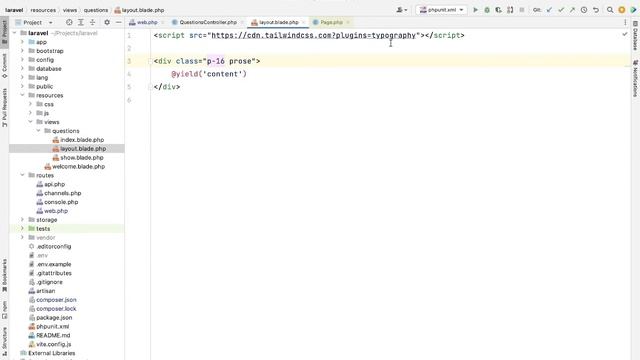The width and height of the screenshot is (640, 360).
Task: Select opened file target icon in Project panel
Action: [69, 22]
